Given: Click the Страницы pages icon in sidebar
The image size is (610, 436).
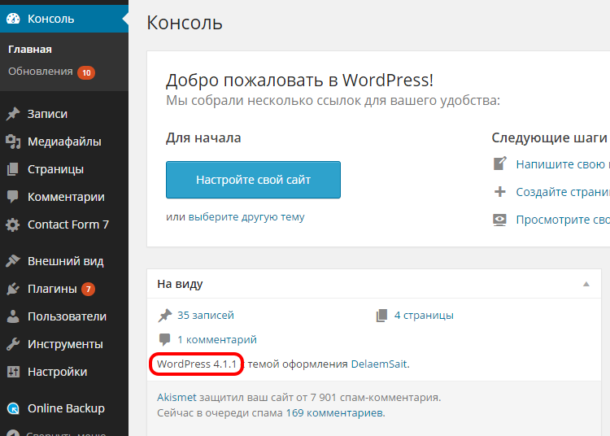Looking at the screenshot, I should point(13,169).
